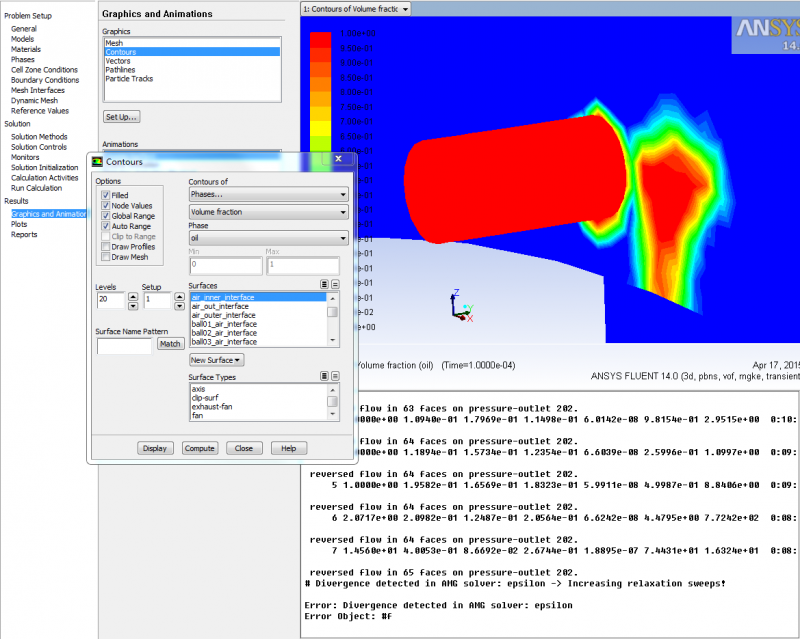Select Phases in the navigation tree
Viewport: 800px width, 639px height.
[x=23, y=59]
